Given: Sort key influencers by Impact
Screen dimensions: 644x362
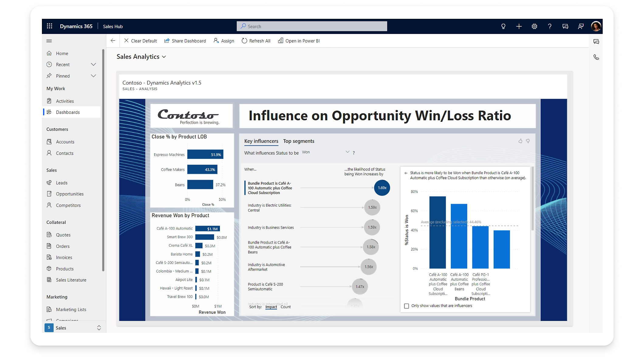Looking at the screenshot, I should (x=271, y=307).
